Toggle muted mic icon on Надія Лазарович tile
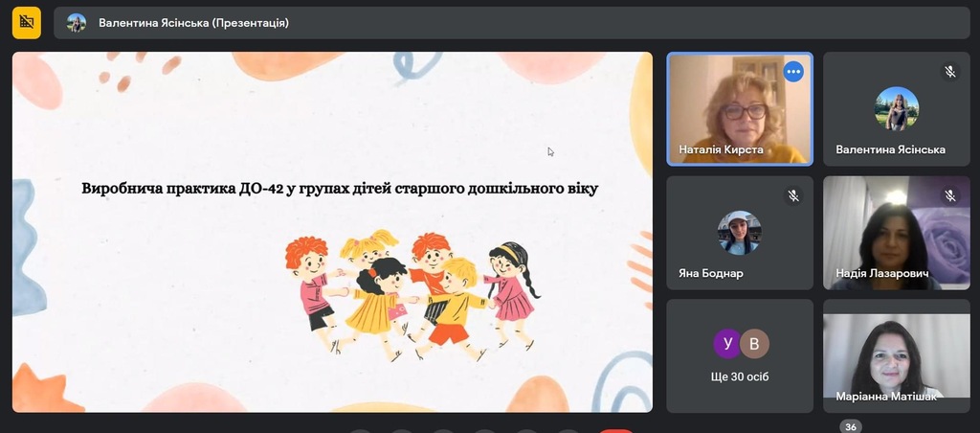The image size is (980, 433). point(950,195)
